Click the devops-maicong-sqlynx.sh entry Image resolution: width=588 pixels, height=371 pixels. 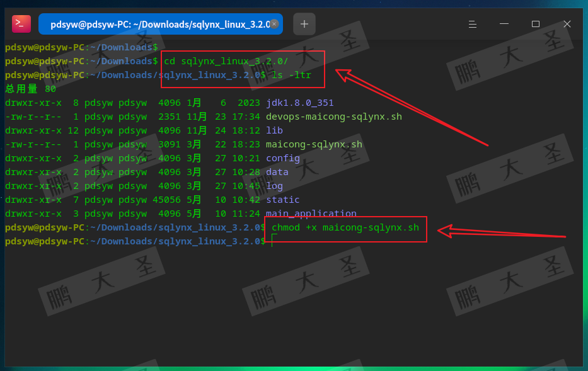[x=333, y=117]
